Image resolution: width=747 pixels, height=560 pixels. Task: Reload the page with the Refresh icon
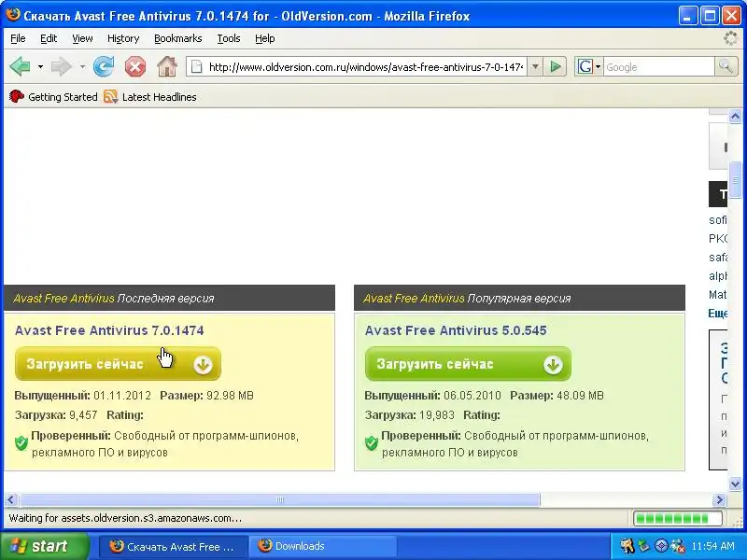[x=104, y=66]
